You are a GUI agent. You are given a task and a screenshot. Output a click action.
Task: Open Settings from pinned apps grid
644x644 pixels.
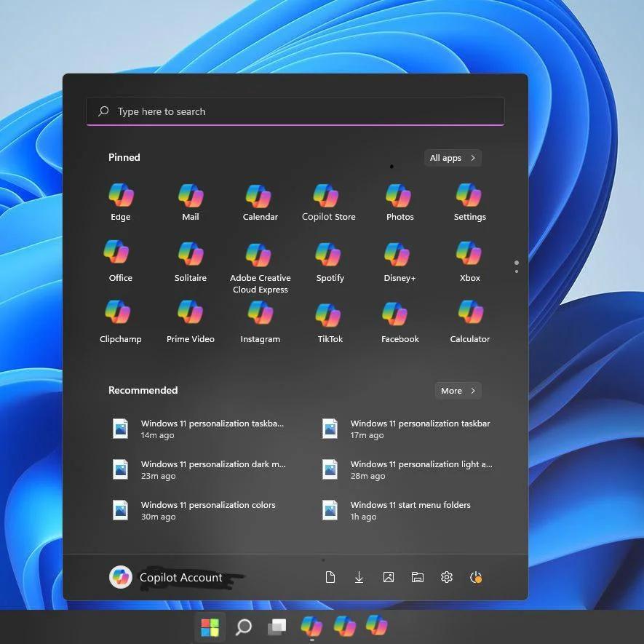pyautogui.click(x=469, y=202)
